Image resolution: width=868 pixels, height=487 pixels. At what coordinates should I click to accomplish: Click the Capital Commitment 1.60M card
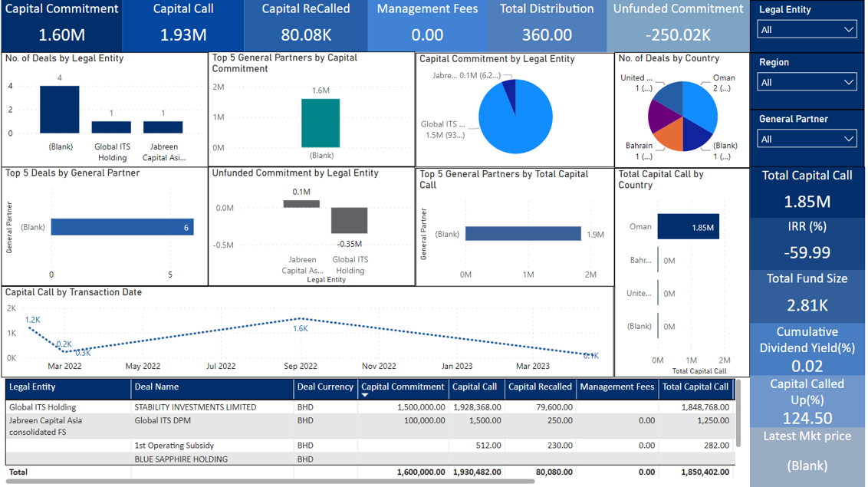click(61, 26)
